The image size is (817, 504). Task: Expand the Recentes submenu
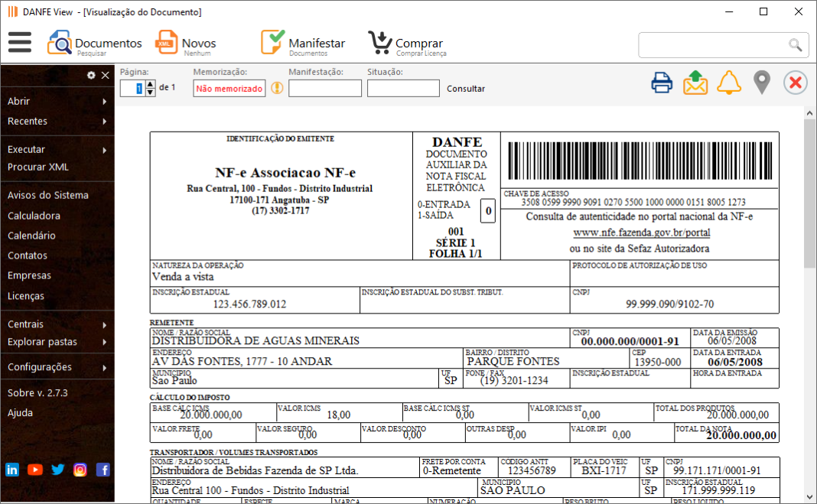[57, 121]
